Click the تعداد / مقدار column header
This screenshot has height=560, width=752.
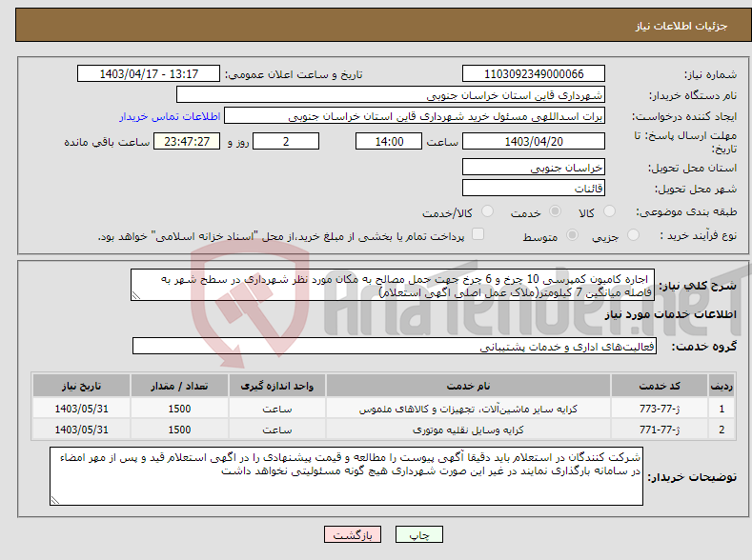179,386
